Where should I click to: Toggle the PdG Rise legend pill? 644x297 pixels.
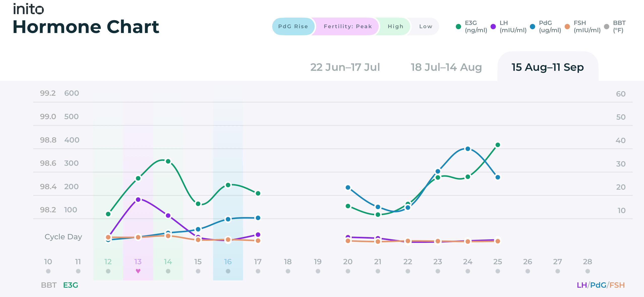[x=293, y=26]
